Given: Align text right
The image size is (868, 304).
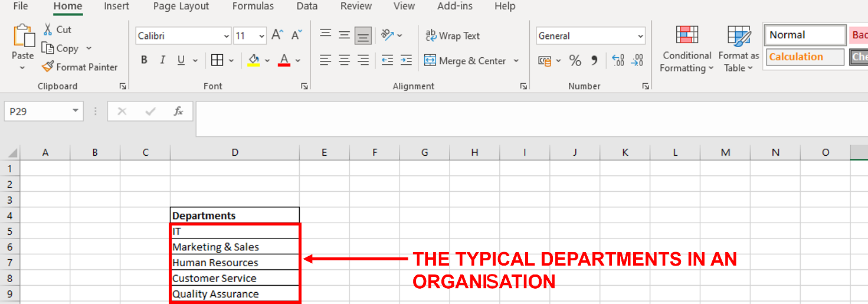Looking at the screenshot, I should 363,60.
